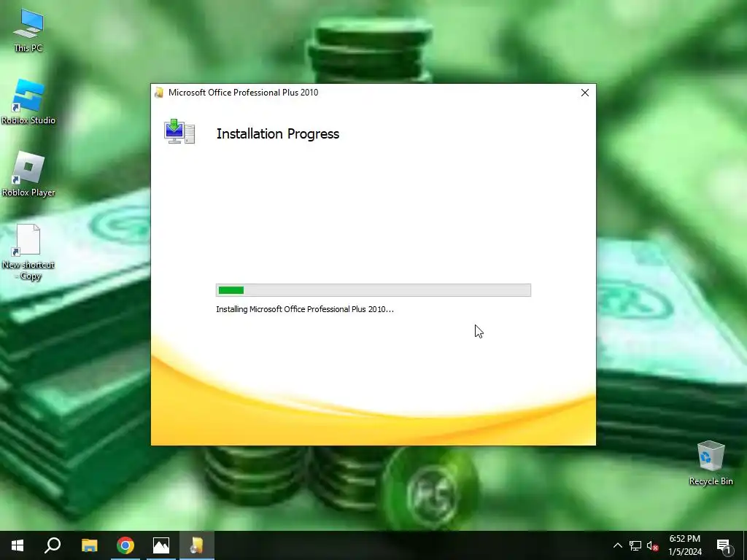Select the Recycle Bin icon

(711, 463)
